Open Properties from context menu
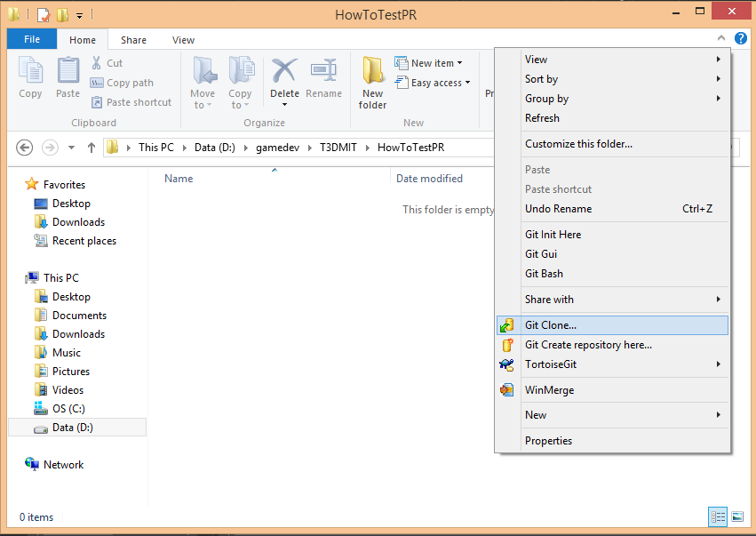This screenshot has height=536, width=756. coord(612,441)
